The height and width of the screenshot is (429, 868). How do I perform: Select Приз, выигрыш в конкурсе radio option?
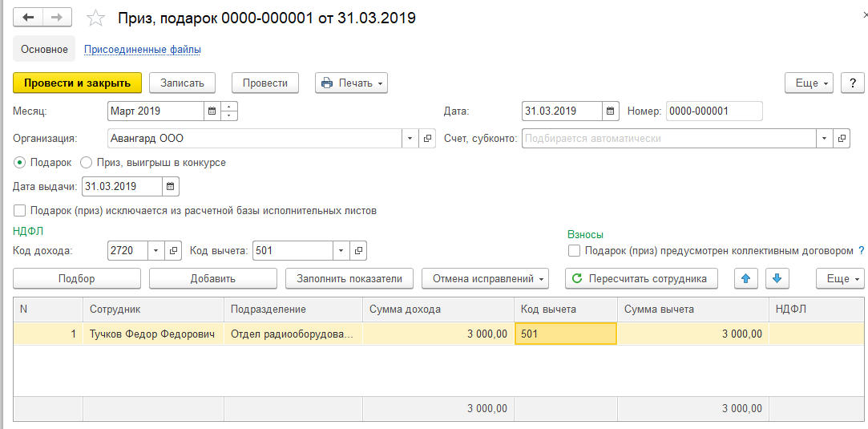click(87, 163)
